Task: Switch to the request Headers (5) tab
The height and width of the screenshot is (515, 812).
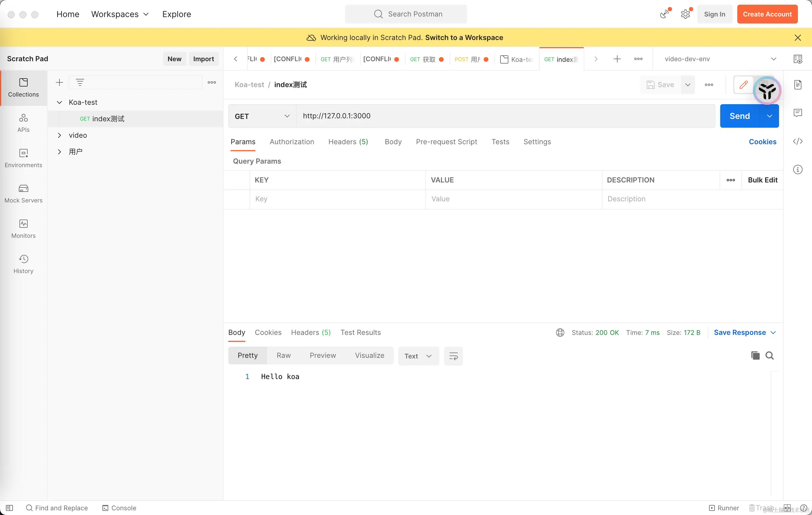Action: point(348,142)
